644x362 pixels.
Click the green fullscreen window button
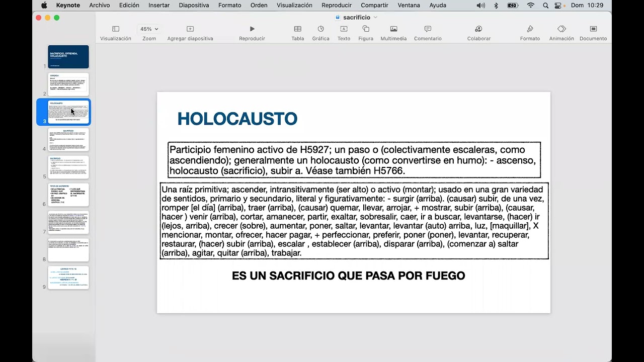coord(57,18)
